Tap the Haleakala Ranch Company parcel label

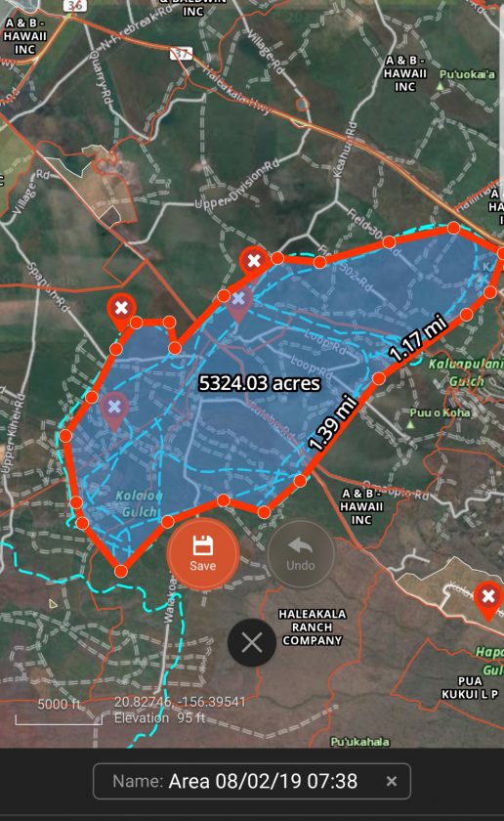point(312,627)
